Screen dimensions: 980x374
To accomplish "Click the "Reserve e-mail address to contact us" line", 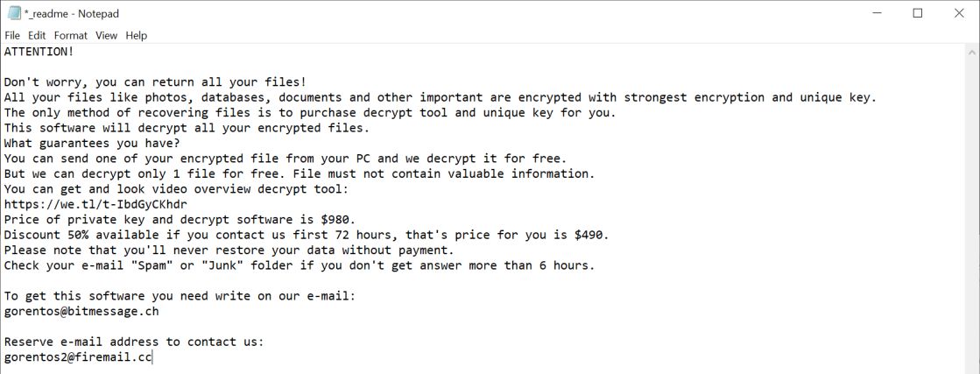I will (133, 342).
